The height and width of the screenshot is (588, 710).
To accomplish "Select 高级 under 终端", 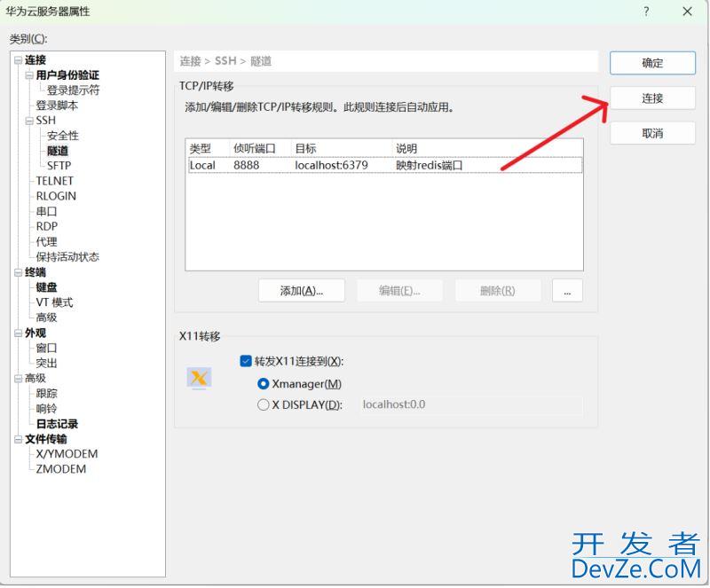I will 46,318.
